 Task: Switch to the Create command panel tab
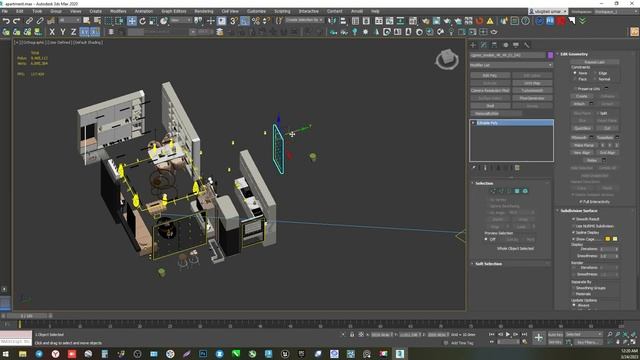tap(473, 45)
